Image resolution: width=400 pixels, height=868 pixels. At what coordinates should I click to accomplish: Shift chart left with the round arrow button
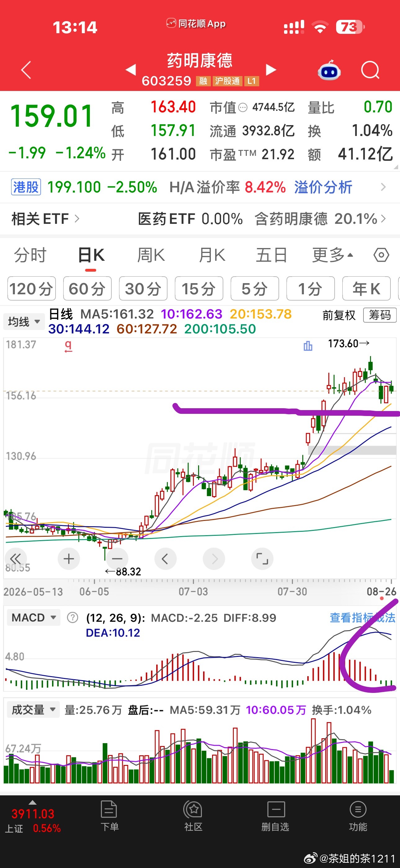(x=165, y=559)
